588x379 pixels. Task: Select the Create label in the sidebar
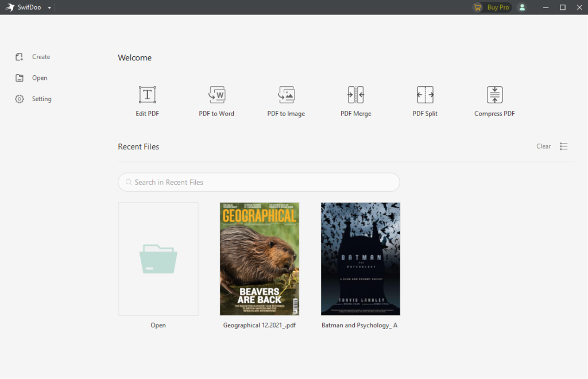(41, 57)
